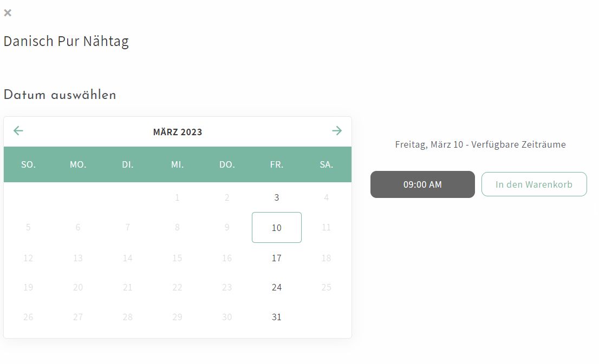Select Friday March 3 in calendar
Screen dimensions: 599x364
[x=277, y=198]
